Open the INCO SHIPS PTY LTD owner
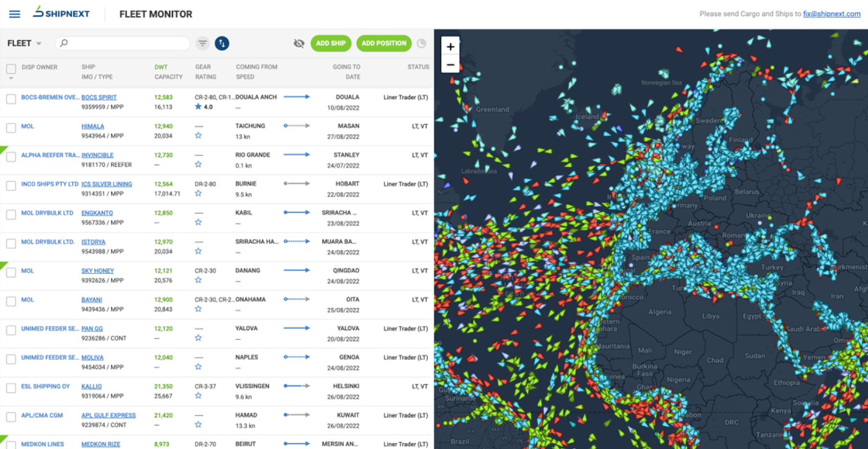868x449 pixels. point(50,184)
